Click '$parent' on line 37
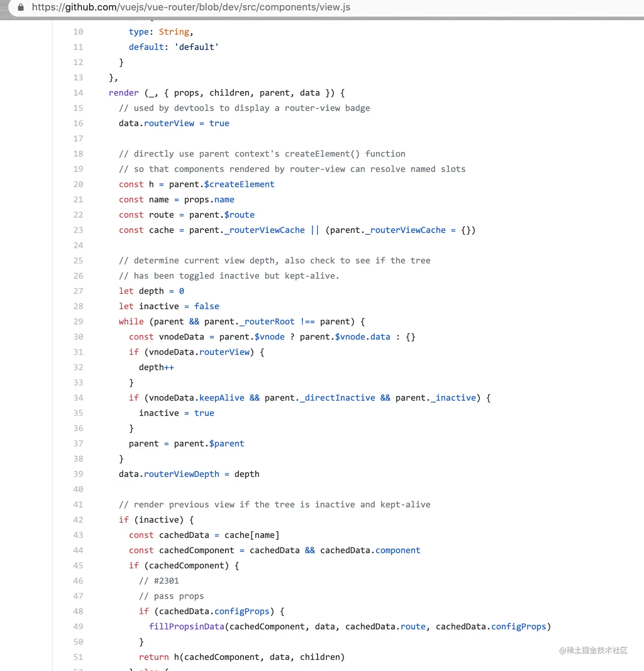The height and width of the screenshot is (671, 644). point(227,443)
